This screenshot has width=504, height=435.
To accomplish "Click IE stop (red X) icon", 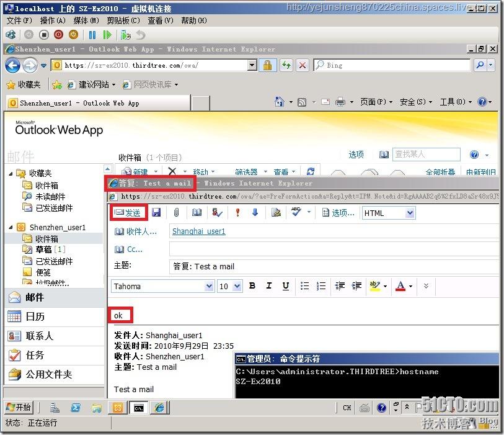I will [x=303, y=66].
